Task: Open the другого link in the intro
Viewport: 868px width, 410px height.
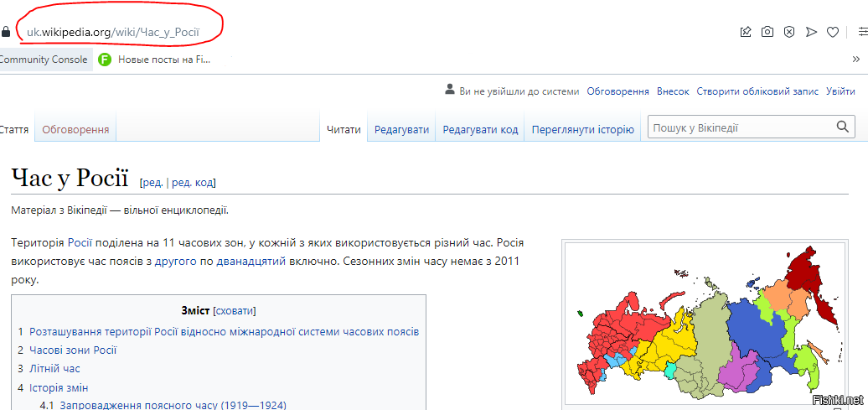Action: (175, 262)
